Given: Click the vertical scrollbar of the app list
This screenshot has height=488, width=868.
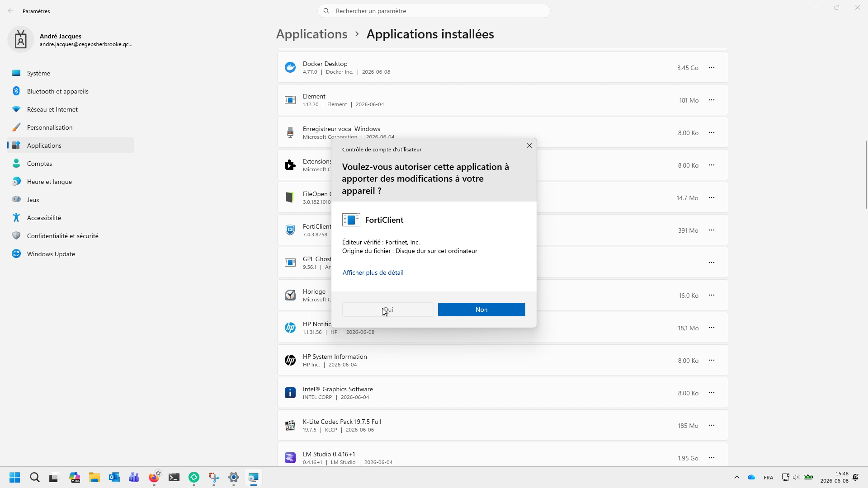Looking at the screenshot, I should tap(866, 175).
